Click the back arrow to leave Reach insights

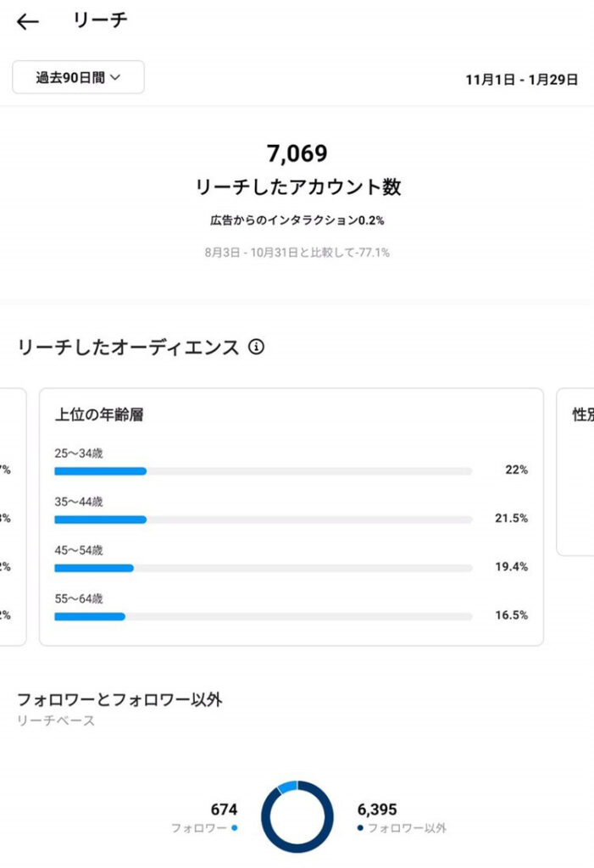(29, 20)
